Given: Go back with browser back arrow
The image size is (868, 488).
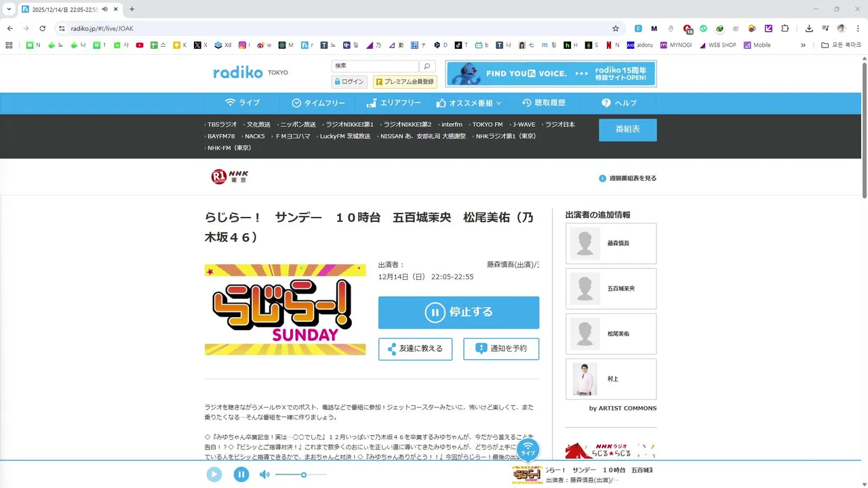Looking at the screenshot, I should coord(10,28).
